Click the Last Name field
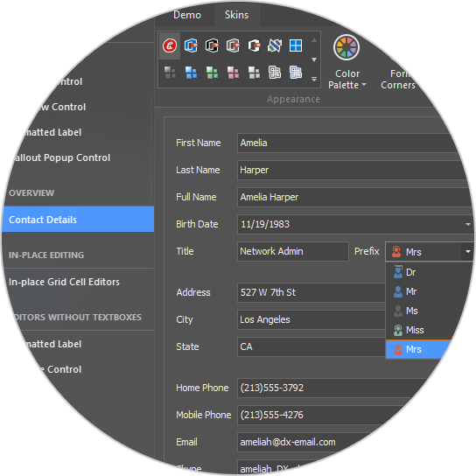 352,170
